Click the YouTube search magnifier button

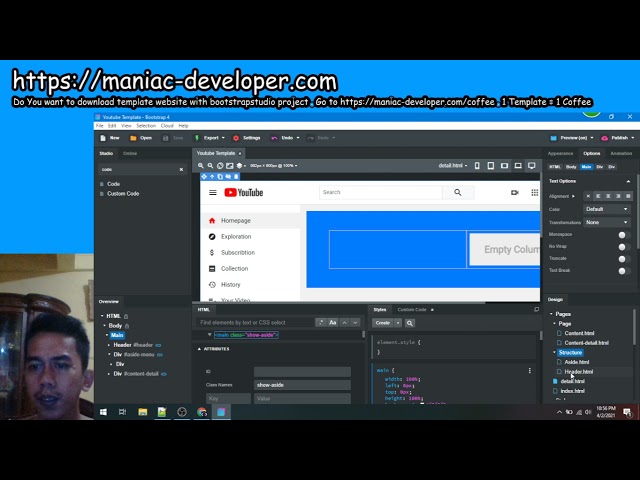[458, 192]
